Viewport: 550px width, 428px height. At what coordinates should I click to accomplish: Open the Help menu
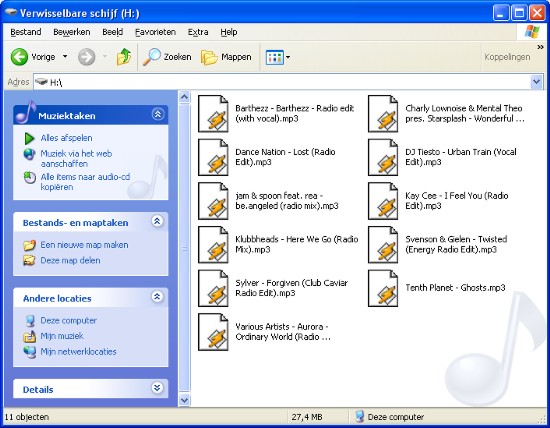click(229, 32)
